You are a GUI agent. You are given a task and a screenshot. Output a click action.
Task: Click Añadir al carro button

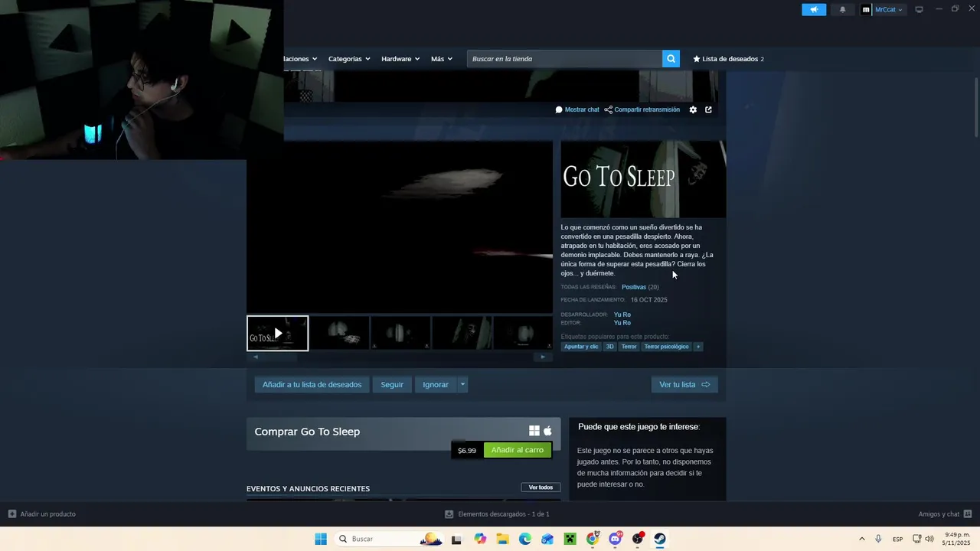(517, 450)
